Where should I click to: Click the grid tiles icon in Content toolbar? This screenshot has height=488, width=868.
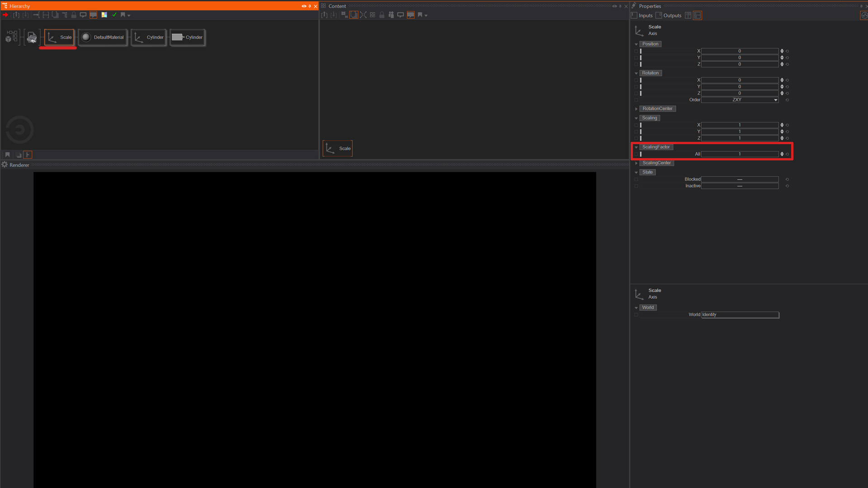[373, 15]
